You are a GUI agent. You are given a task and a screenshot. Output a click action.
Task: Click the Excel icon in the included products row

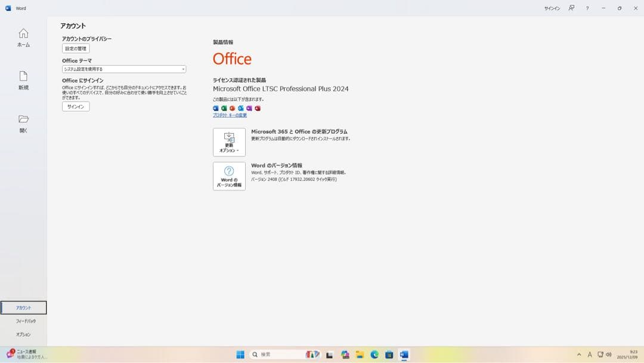point(224,108)
